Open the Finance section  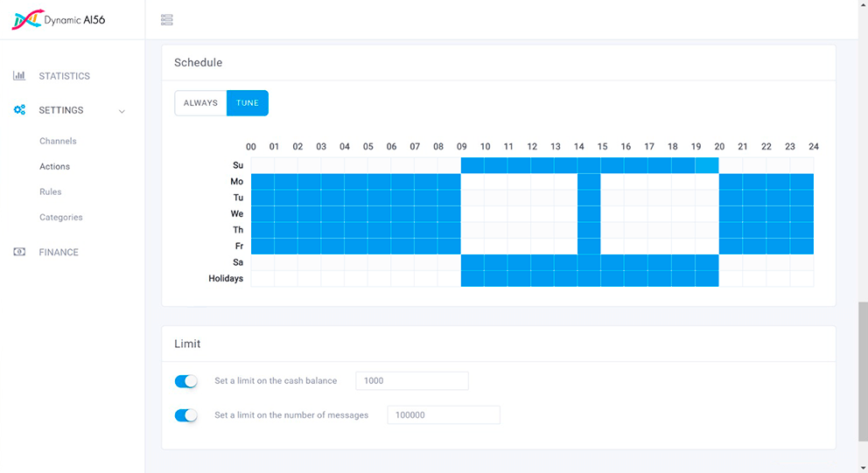point(59,252)
